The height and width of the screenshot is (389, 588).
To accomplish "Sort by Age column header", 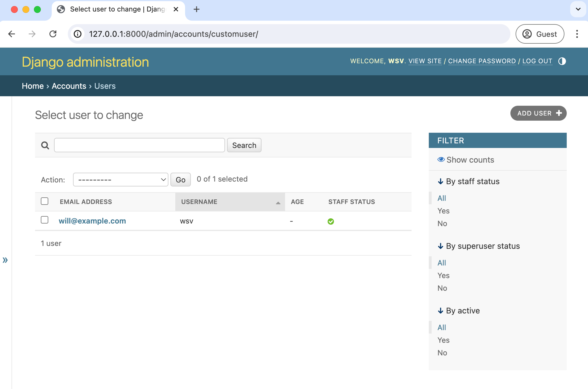I will click(x=297, y=202).
